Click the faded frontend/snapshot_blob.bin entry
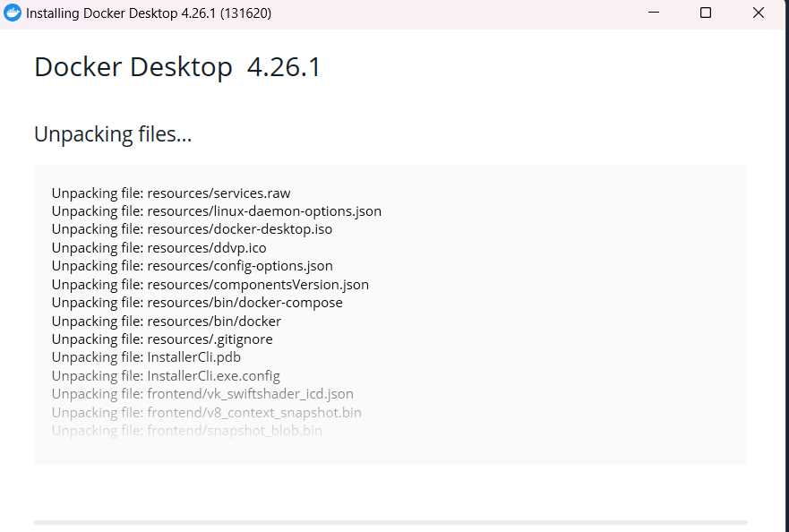789x532 pixels. 185,430
